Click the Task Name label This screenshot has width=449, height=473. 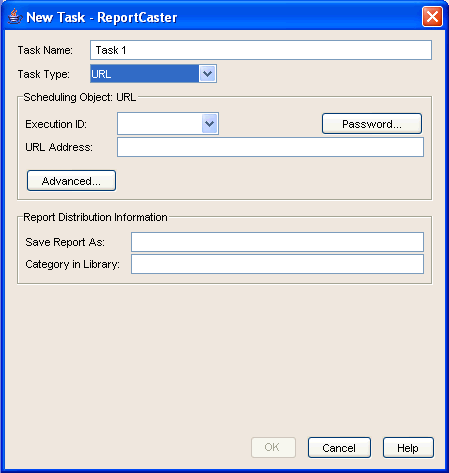(x=45, y=50)
